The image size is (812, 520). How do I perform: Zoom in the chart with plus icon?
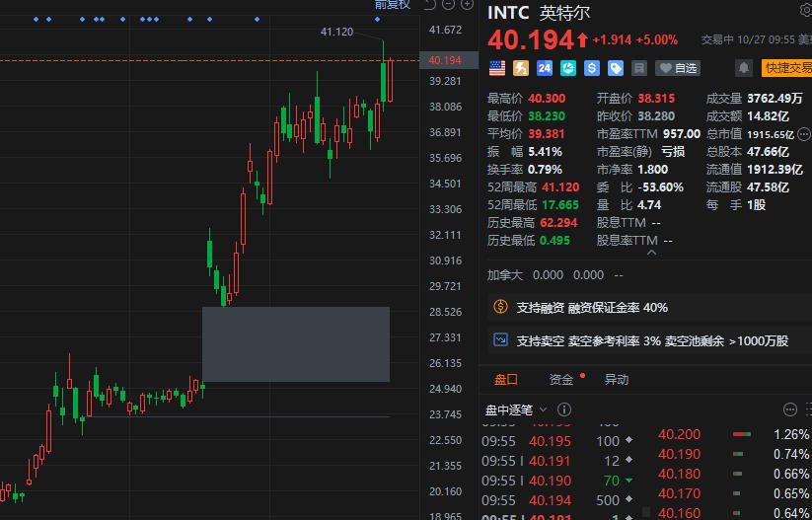click(467, 5)
